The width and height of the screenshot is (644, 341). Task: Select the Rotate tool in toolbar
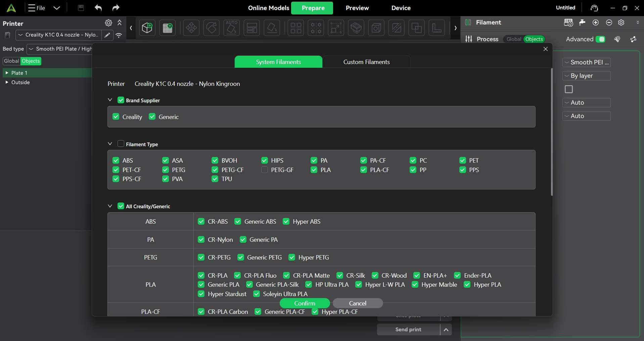pos(212,28)
